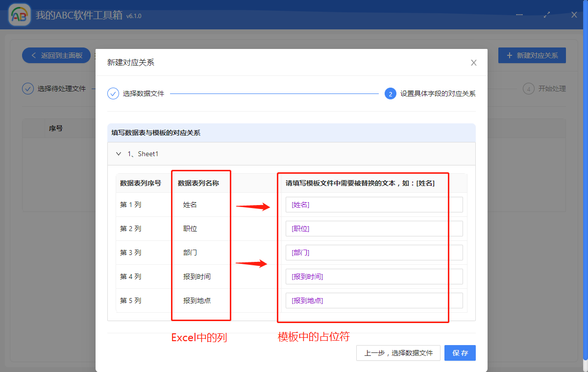This screenshot has width=588, height=372.
Task: Click the chevron next to 1、Sheet1
Action: pyautogui.click(x=119, y=153)
